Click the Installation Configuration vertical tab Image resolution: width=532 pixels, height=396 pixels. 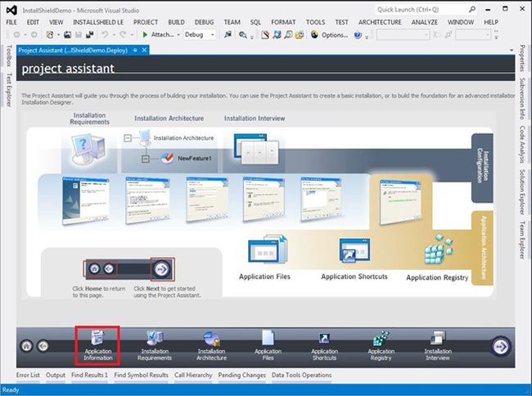(482, 168)
